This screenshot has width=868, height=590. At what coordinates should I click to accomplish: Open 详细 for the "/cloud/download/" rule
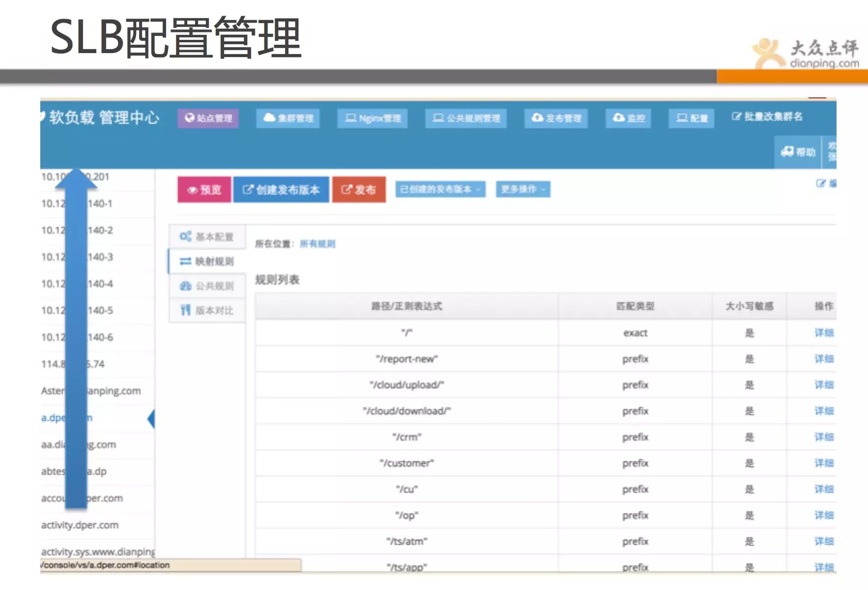pyautogui.click(x=824, y=411)
